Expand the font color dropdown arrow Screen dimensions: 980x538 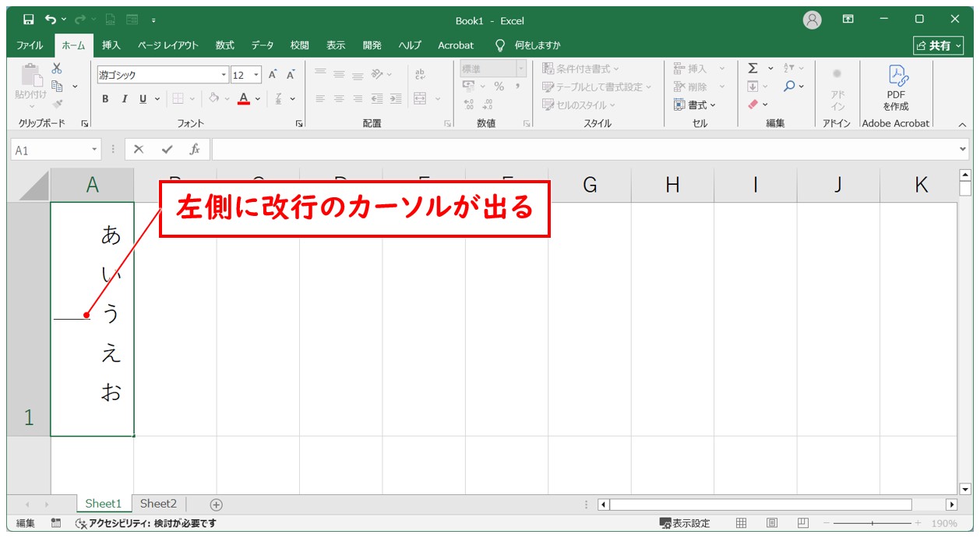[258, 99]
